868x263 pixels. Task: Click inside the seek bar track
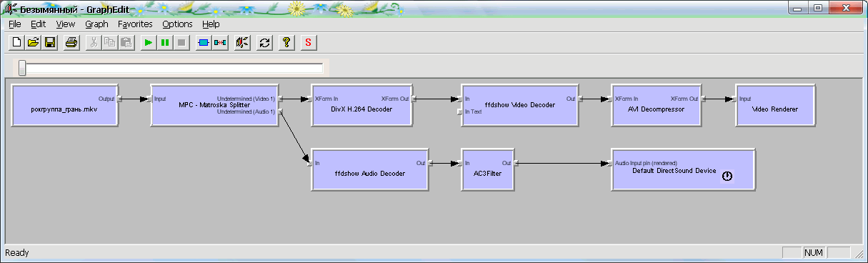click(175, 68)
